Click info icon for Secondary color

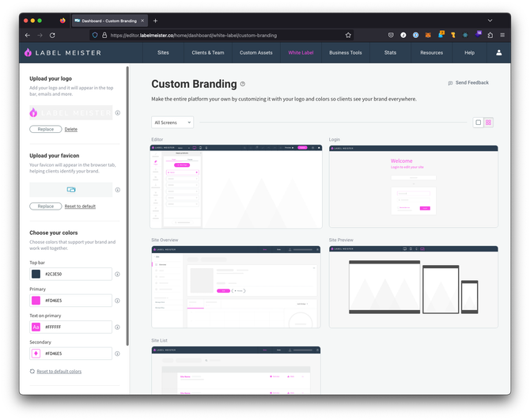click(117, 354)
